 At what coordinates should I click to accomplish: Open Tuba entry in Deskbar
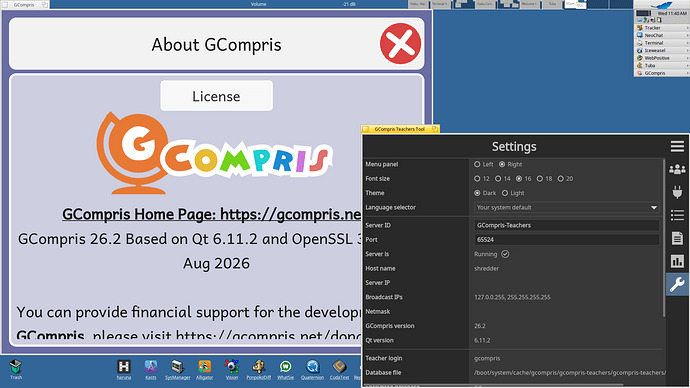(x=661, y=65)
